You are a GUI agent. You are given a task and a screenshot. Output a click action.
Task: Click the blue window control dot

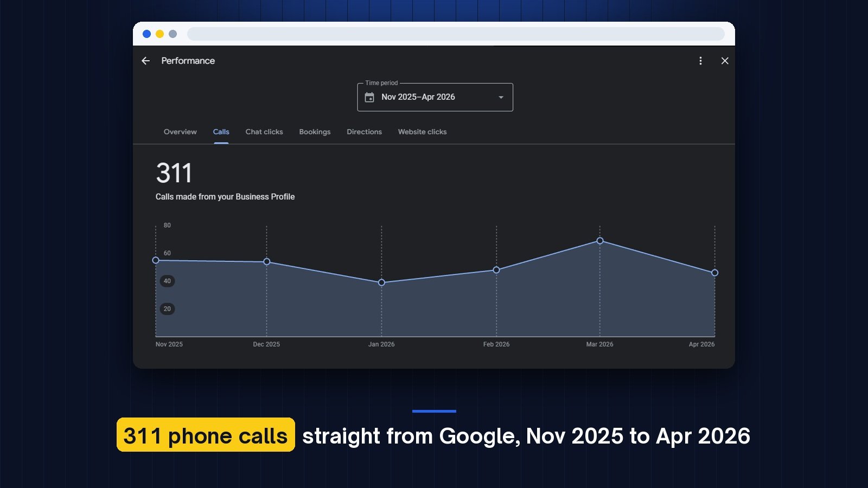tap(146, 34)
